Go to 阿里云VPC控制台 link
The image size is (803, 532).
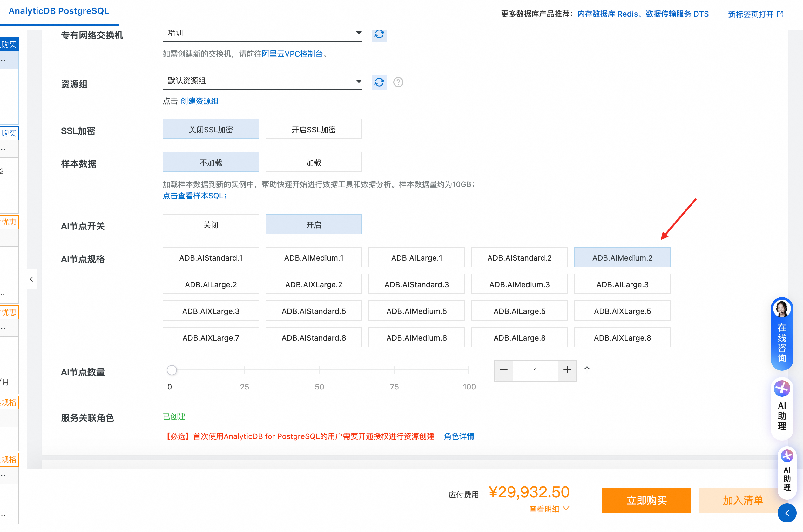coord(292,54)
